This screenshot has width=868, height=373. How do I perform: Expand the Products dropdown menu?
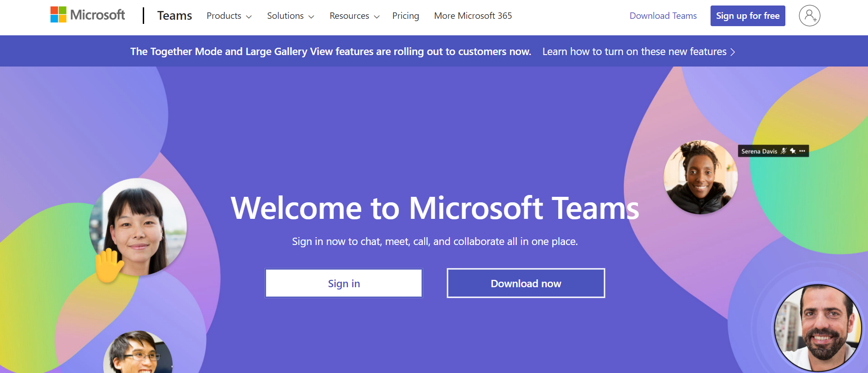pos(229,16)
